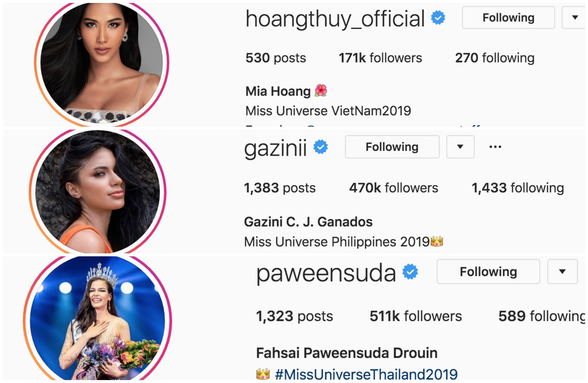Click the verified badge beside hoangthuy_official
Image resolution: width=588 pixels, height=383 pixels.
click(438, 18)
